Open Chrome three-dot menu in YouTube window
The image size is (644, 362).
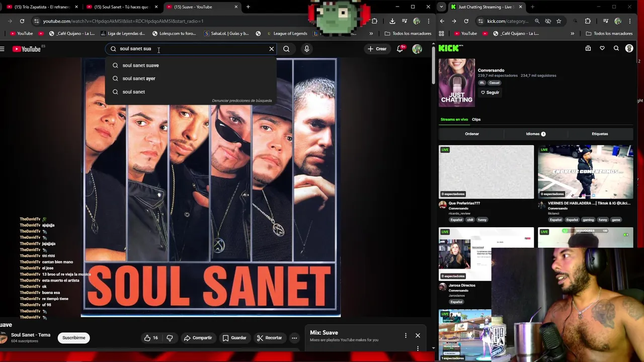[x=429, y=21]
